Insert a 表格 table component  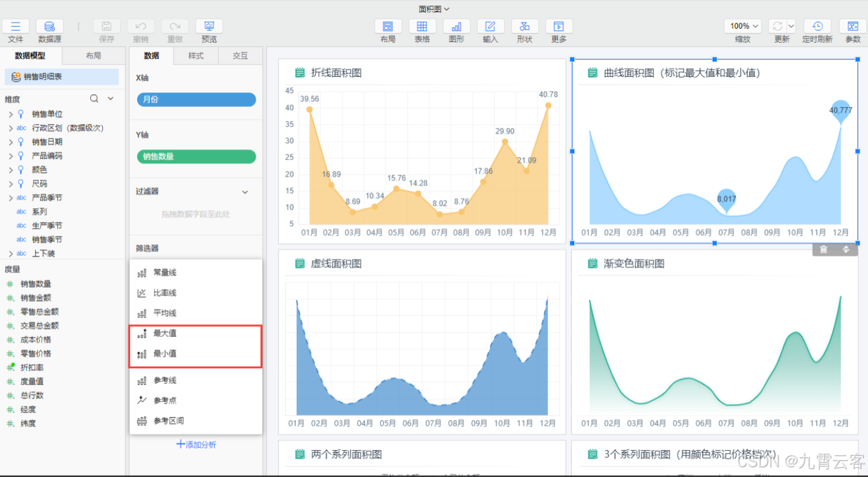tap(422, 26)
